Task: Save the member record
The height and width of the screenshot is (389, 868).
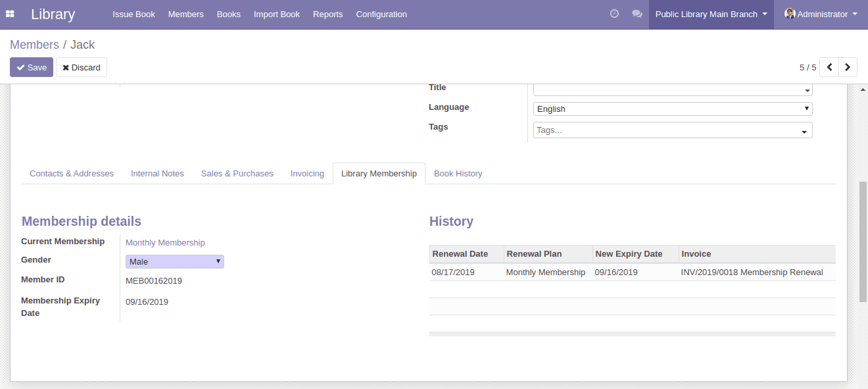Action: point(32,67)
